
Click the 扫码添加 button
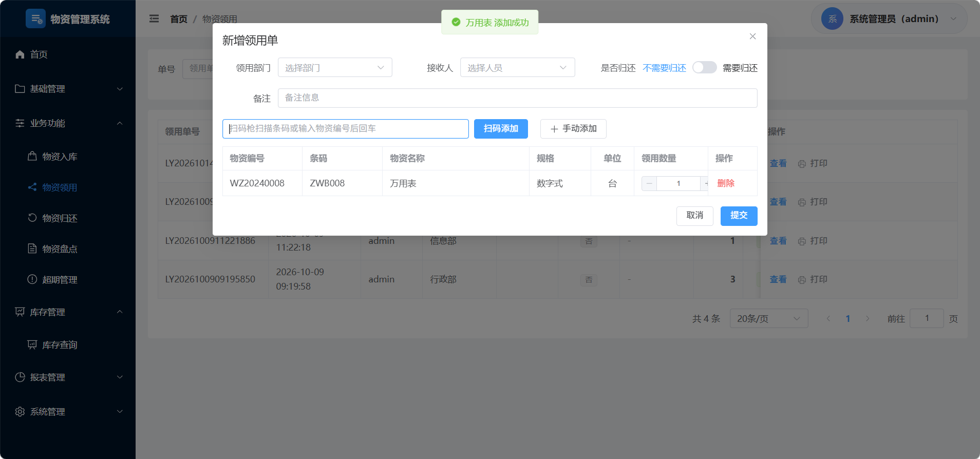[x=501, y=129]
